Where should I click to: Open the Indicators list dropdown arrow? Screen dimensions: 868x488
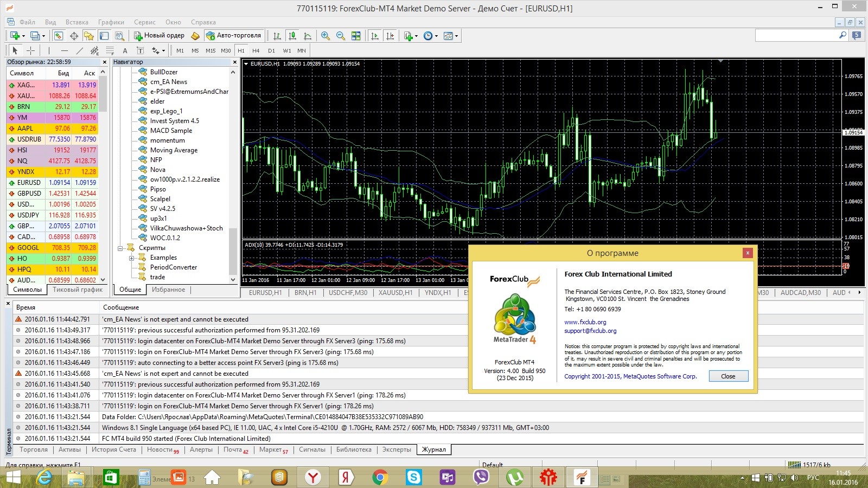pos(416,36)
